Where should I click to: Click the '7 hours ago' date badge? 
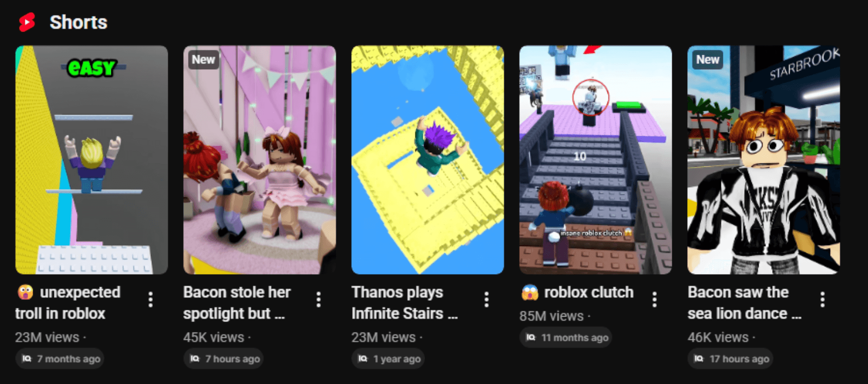[x=223, y=359]
